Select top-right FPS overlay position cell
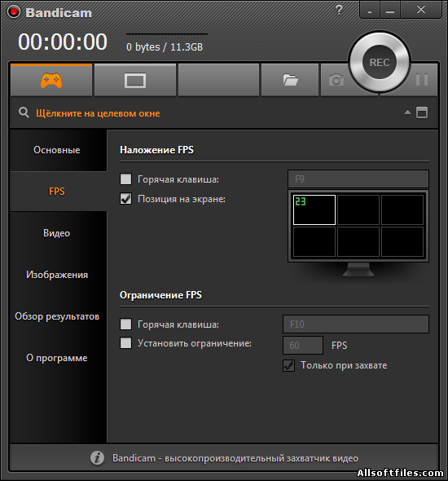Viewport: 448px width, 481px height. point(402,210)
